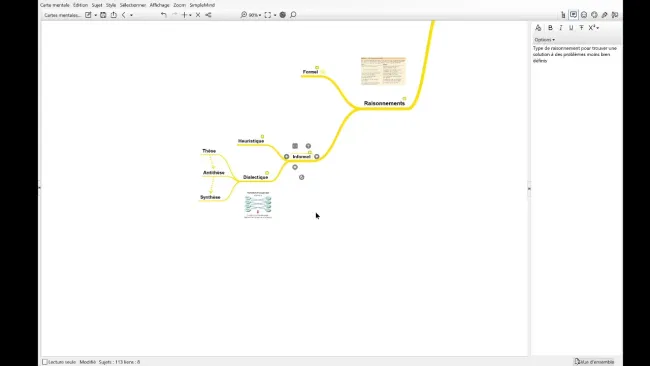Open the SimpleMind menu
This screenshot has width=650, height=366.
[x=202, y=5]
